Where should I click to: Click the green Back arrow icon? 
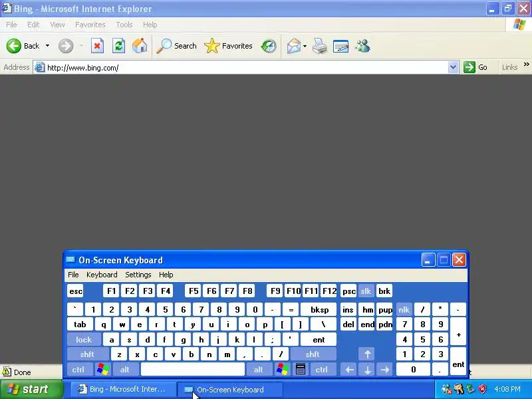click(x=14, y=46)
